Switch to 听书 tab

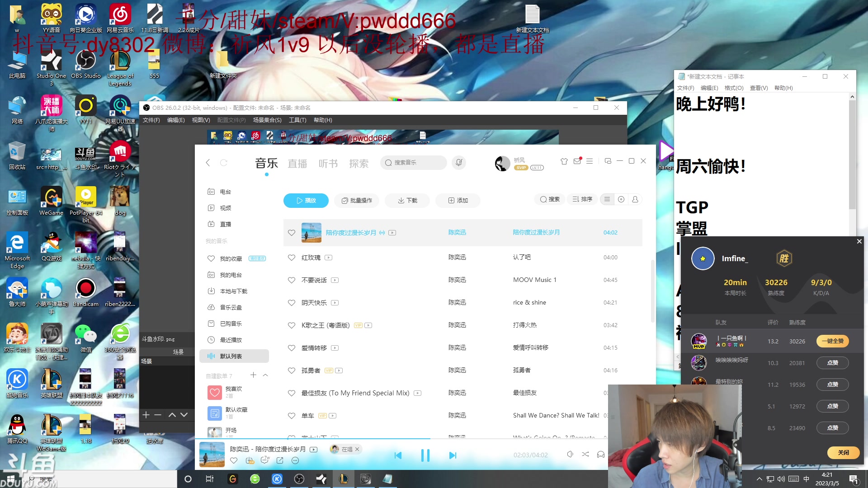pyautogui.click(x=328, y=164)
